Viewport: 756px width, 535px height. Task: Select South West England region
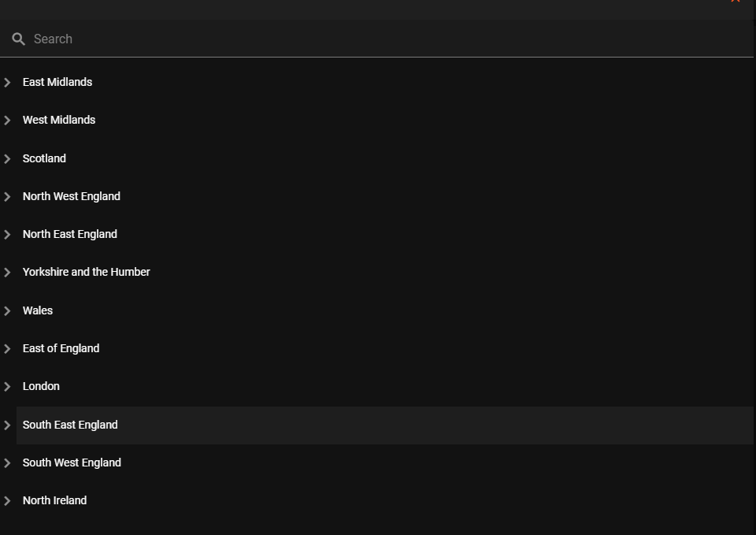(x=72, y=463)
